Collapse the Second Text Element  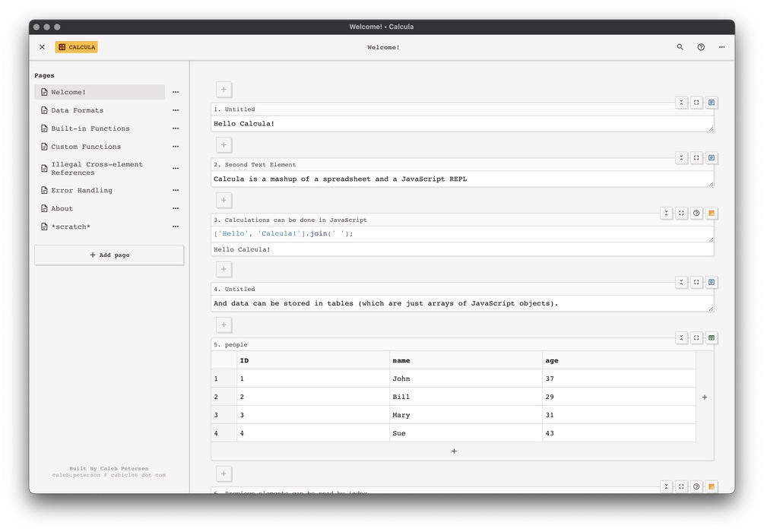(x=681, y=158)
